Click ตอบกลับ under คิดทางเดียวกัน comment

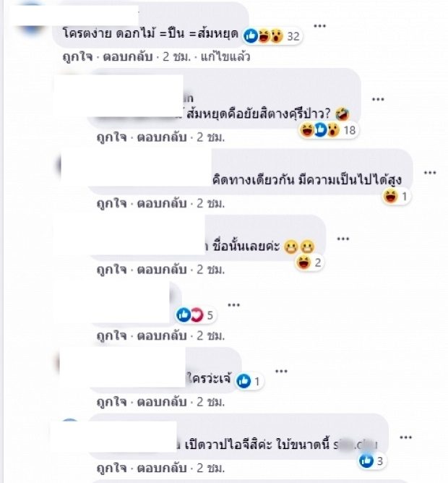pyautogui.click(x=162, y=203)
